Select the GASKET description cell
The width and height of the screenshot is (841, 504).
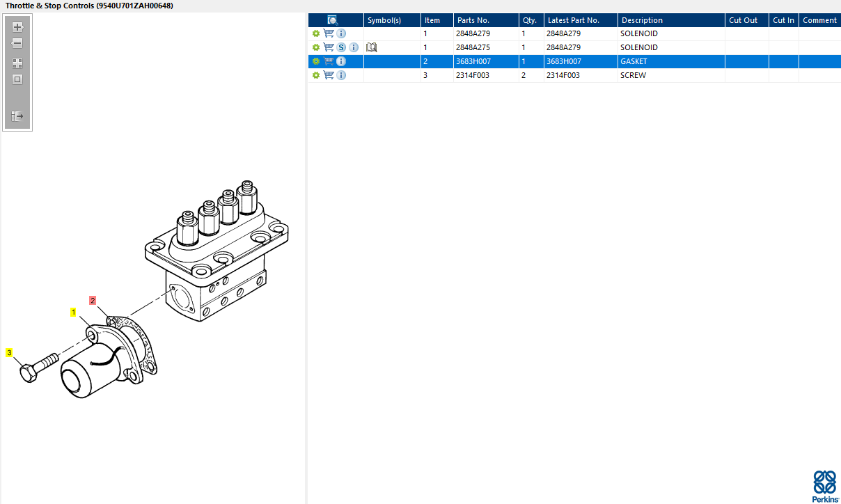click(671, 61)
